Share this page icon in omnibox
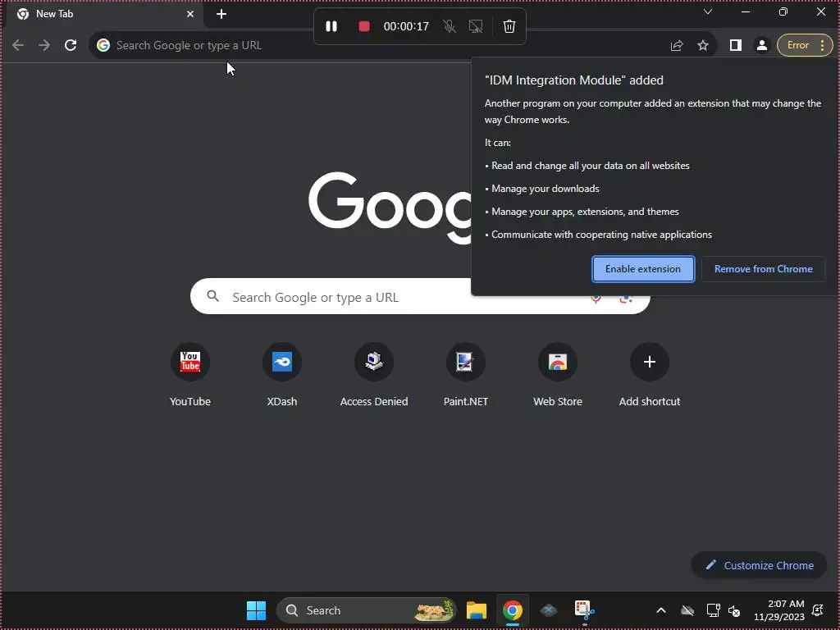The width and height of the screenshot is (840, 630). tap(677, 46)
